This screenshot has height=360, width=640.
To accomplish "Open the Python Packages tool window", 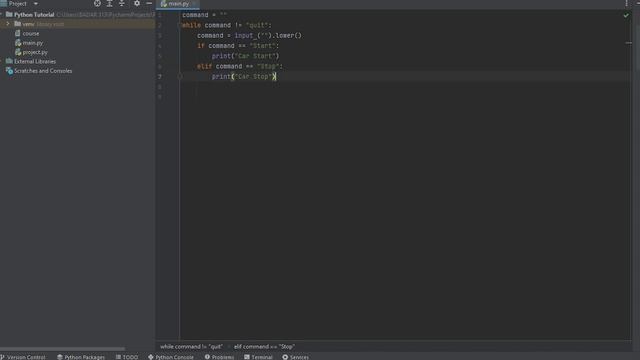I will pyautogui.click(x=81, y=357).
